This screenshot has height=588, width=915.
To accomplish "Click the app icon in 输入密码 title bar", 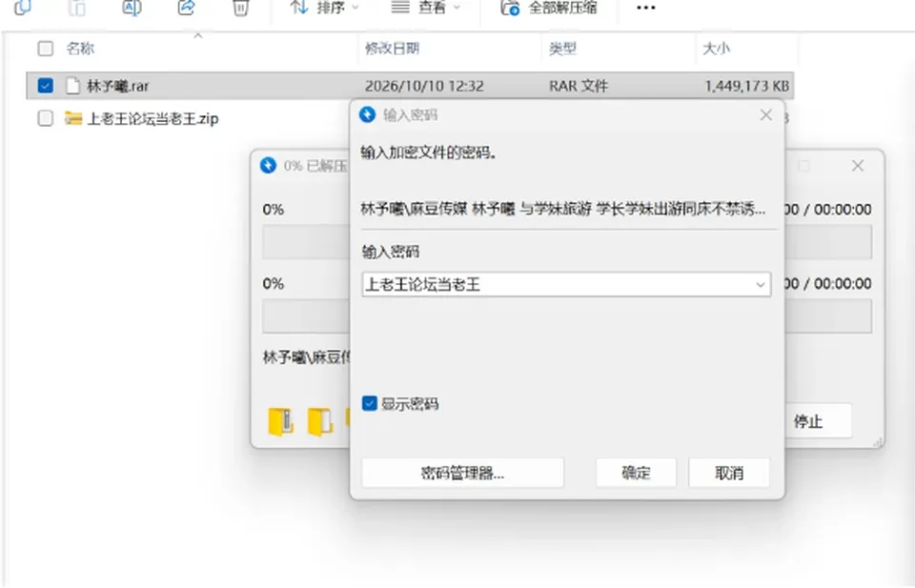I will pyautogui.click(x=367, y=115).
